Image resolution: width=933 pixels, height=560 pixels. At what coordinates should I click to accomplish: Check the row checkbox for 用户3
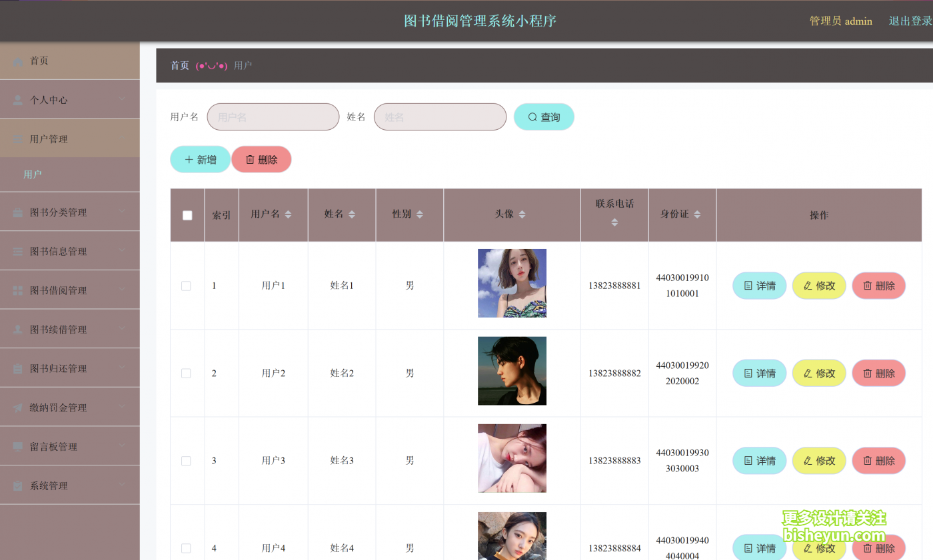click(186, 461)
